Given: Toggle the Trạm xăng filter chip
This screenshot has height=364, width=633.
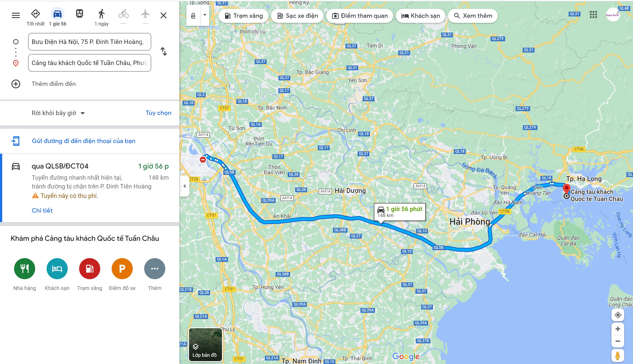Looking at the screenshot, I should (x=243, y=16).
